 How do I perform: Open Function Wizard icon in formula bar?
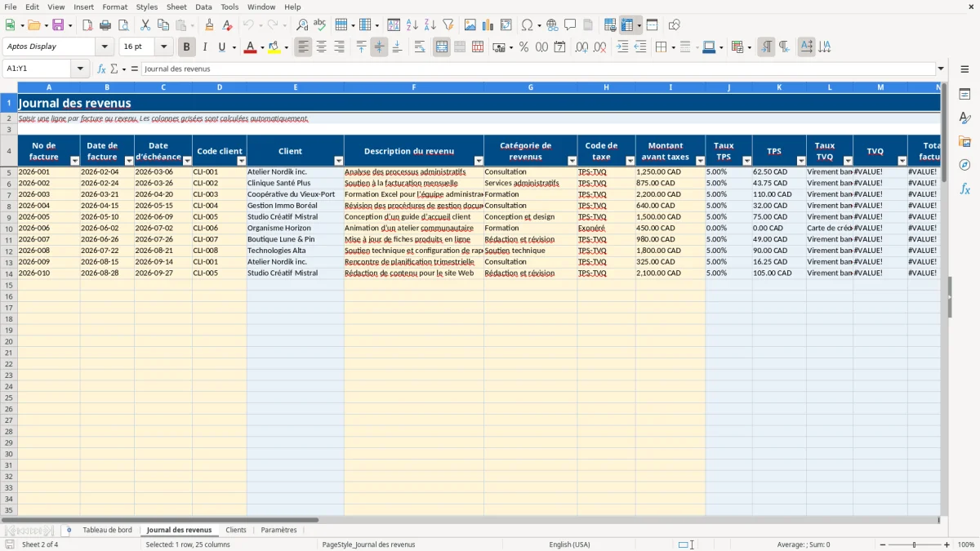pyautogui.click(x=101, y=69)
